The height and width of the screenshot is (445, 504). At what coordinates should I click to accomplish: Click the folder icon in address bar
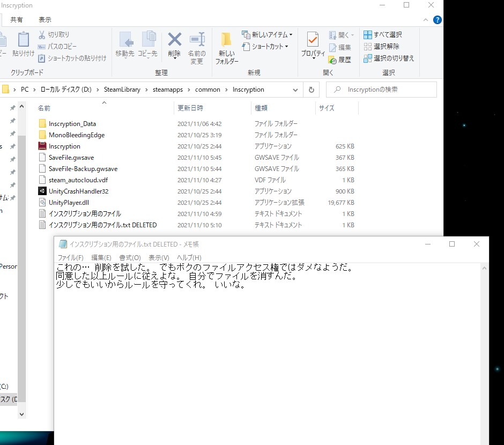(5, 90)
